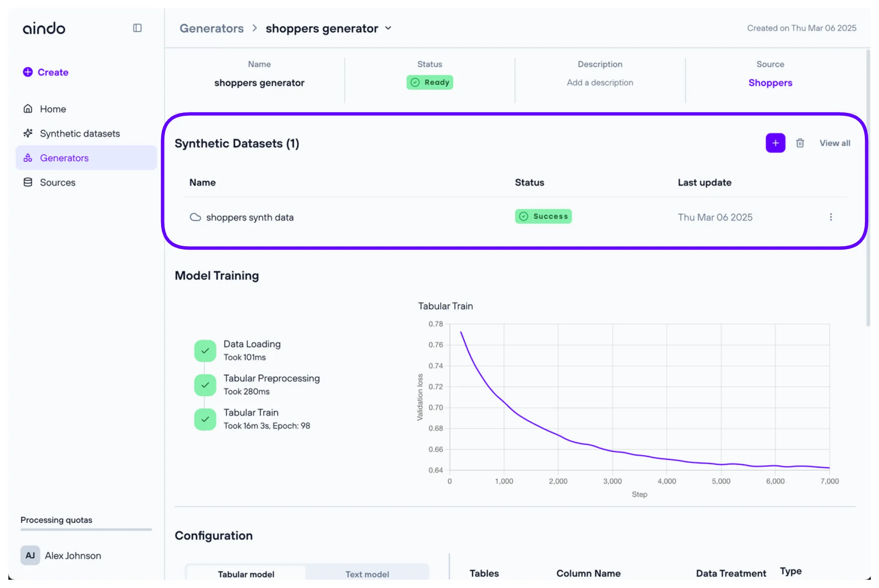The image size is (879, 588).
Task: Click the Data Loading green checkmark
Action: [x=205, y=350]
